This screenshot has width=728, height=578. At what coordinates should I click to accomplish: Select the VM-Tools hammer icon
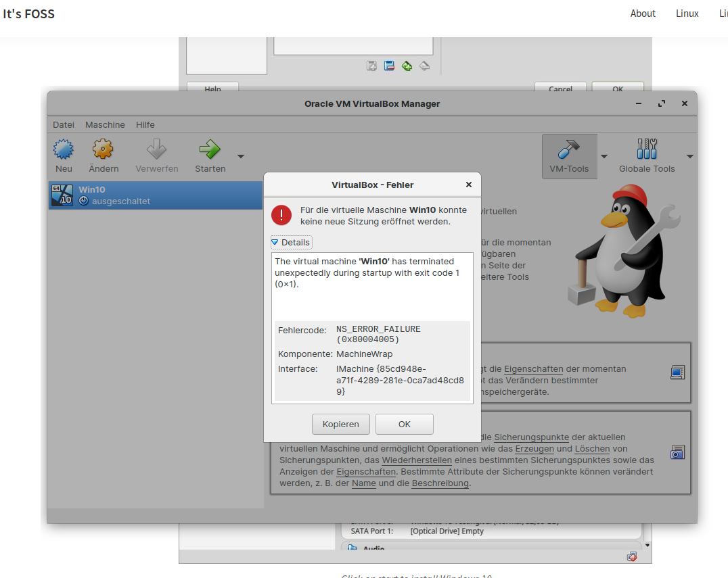(x=568, y=149)
